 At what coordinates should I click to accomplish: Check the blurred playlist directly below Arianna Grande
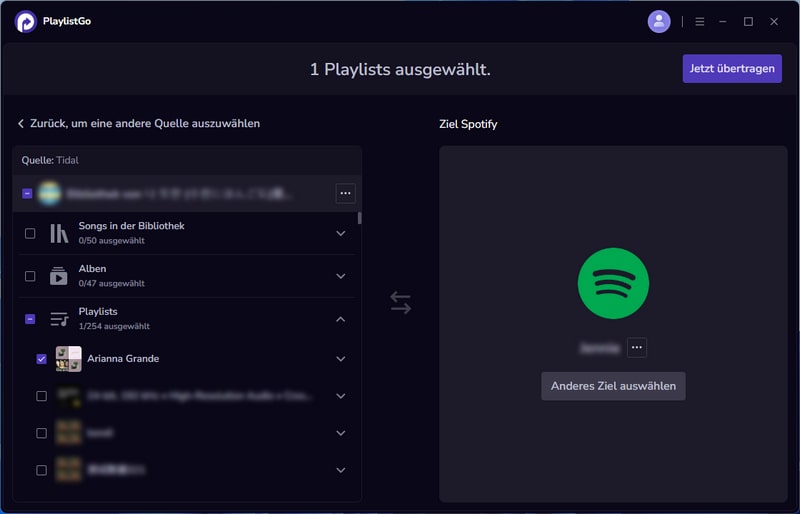pos(42,396)
